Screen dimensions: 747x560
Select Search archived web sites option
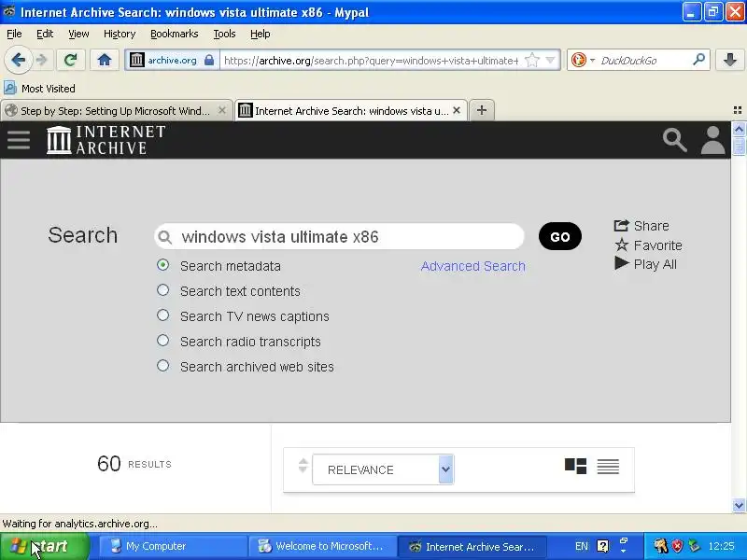tap(162, 366)
